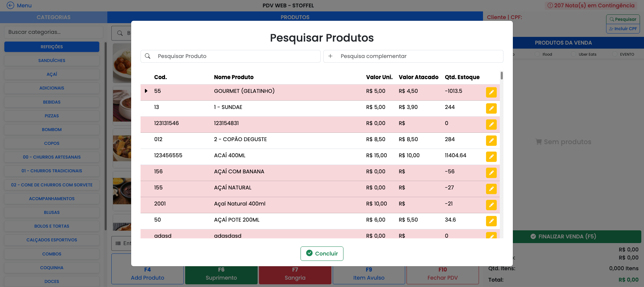Select the BEBIDAS category
This screenshot has width=644, height=287.
pyautogui.click(x=52, y=102)
